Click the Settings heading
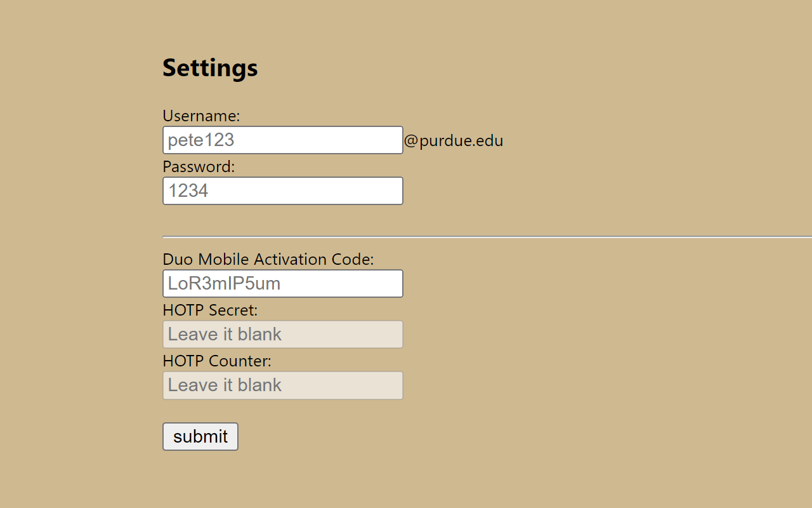The image size is (812, 508). (x=210, y=68)
